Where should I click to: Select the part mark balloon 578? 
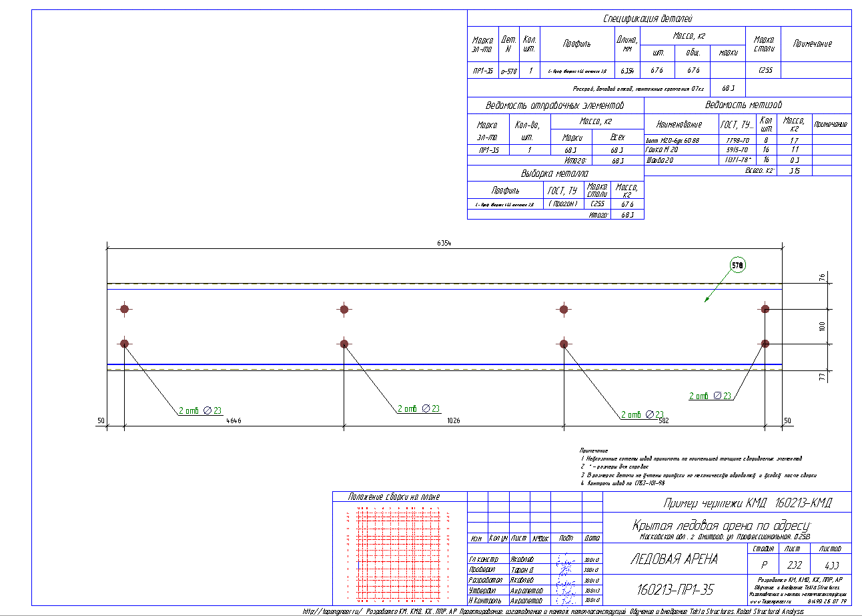737,265
